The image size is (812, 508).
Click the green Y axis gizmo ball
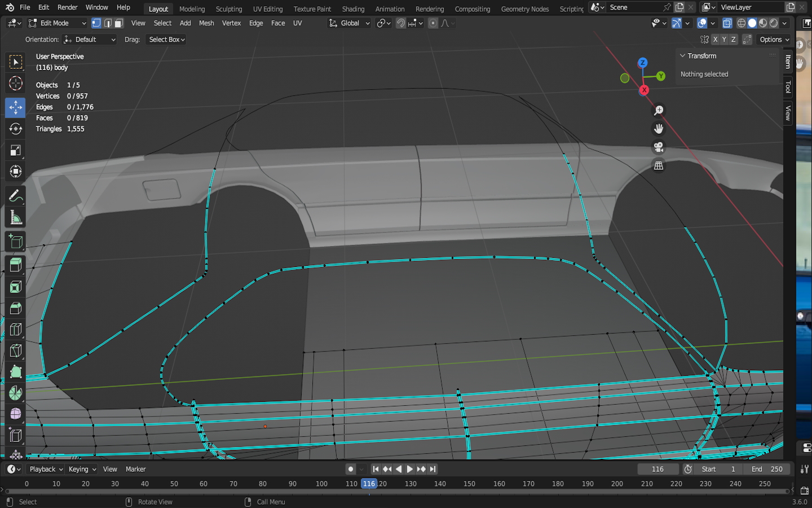click(661, 76)
